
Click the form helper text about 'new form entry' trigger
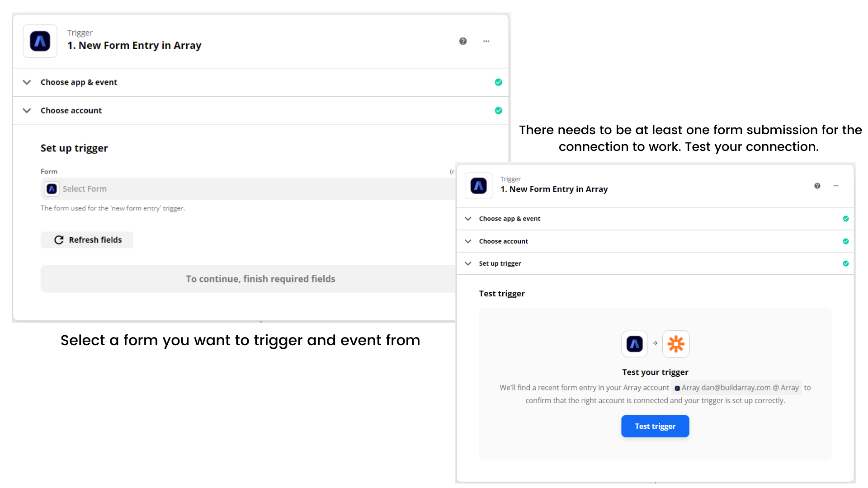click(x=113, y=208)
